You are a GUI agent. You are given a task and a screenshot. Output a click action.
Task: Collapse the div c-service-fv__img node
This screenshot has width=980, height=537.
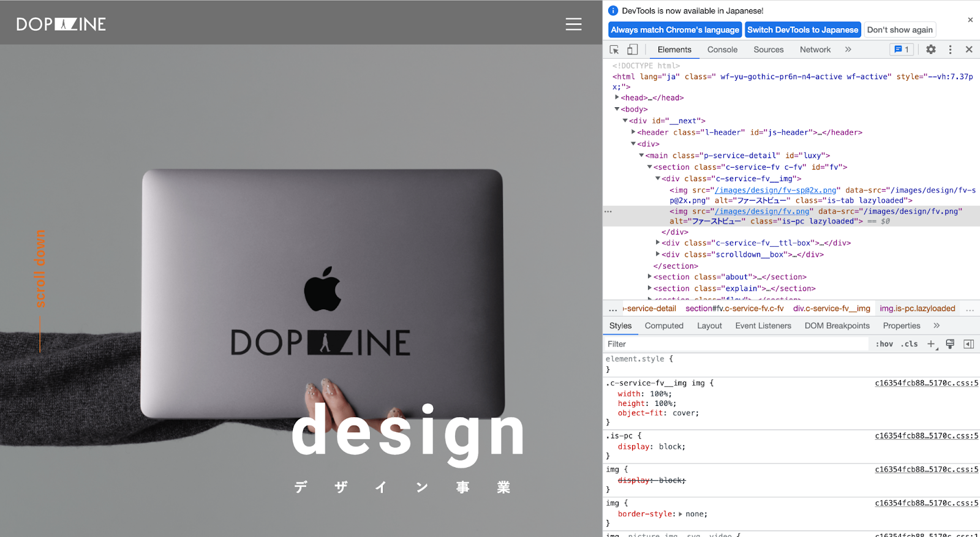pos(658,179)
